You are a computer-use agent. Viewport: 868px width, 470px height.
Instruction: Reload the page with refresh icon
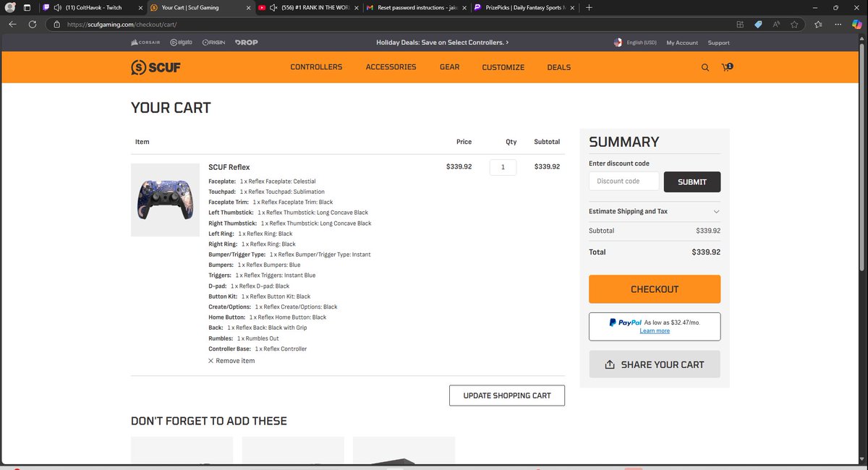33,24
